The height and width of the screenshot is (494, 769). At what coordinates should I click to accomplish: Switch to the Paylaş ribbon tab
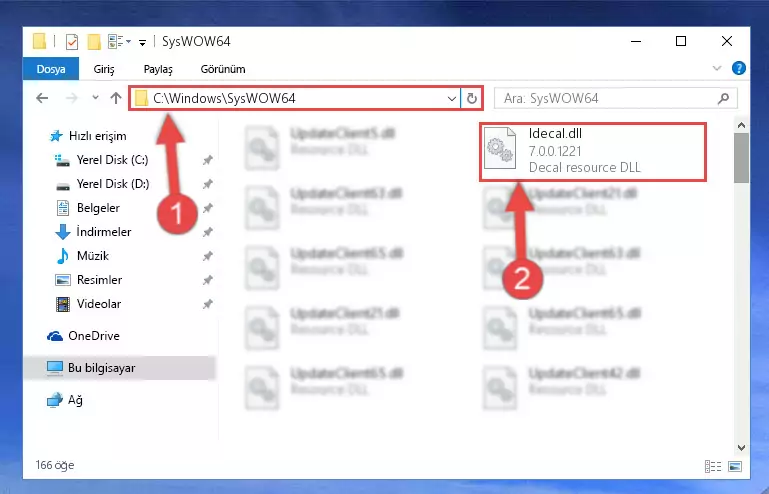[158, 69]
